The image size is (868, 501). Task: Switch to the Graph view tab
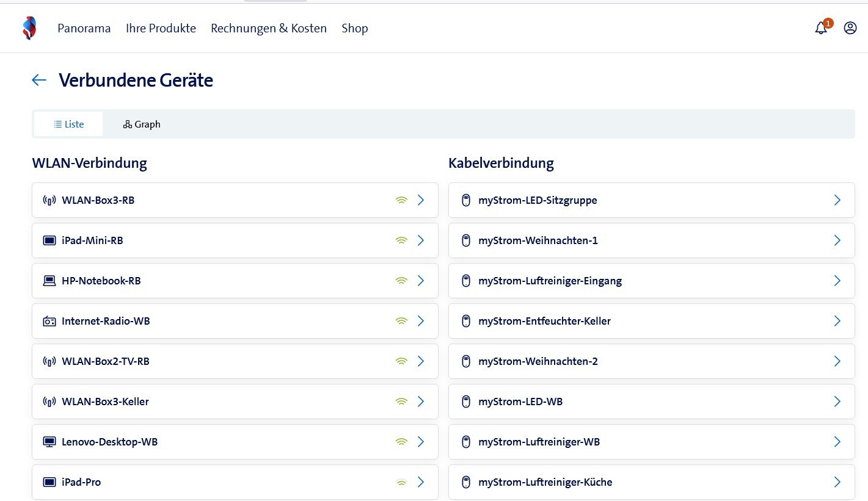pyautogui.click(x=142, y=124)
